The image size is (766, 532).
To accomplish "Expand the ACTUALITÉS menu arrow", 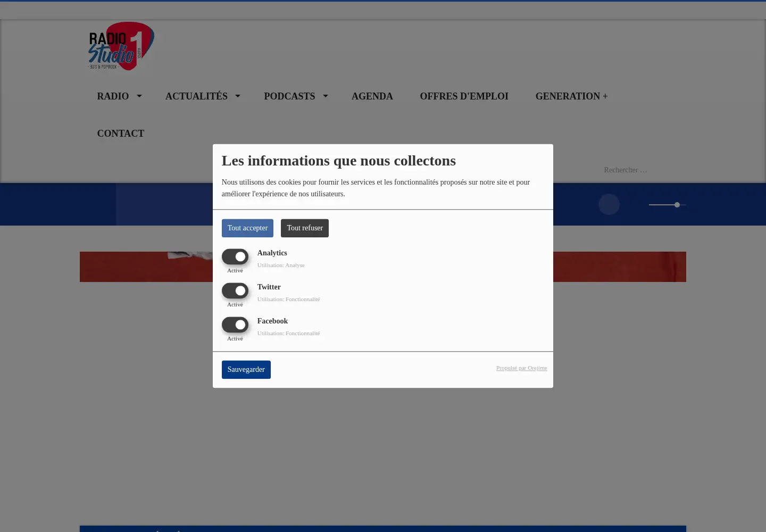I will tap(238, 96).
